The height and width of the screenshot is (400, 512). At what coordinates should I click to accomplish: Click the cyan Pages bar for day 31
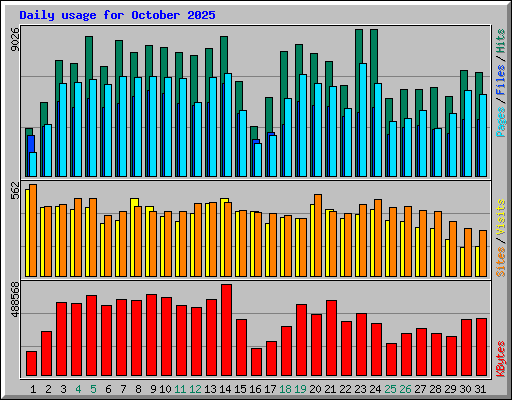483,136
